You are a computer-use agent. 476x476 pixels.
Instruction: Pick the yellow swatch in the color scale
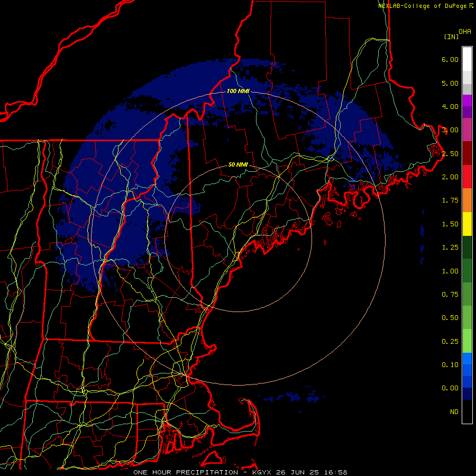point(467,224)
